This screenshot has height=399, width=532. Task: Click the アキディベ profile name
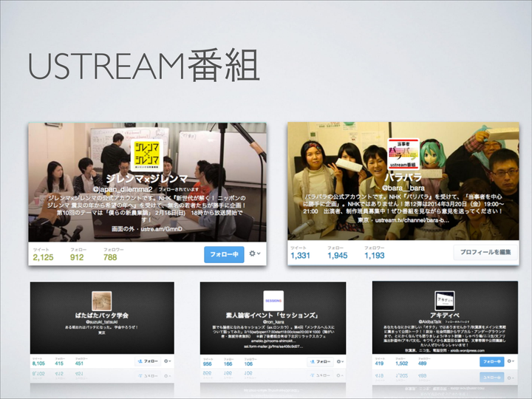[x=445, y=316]
